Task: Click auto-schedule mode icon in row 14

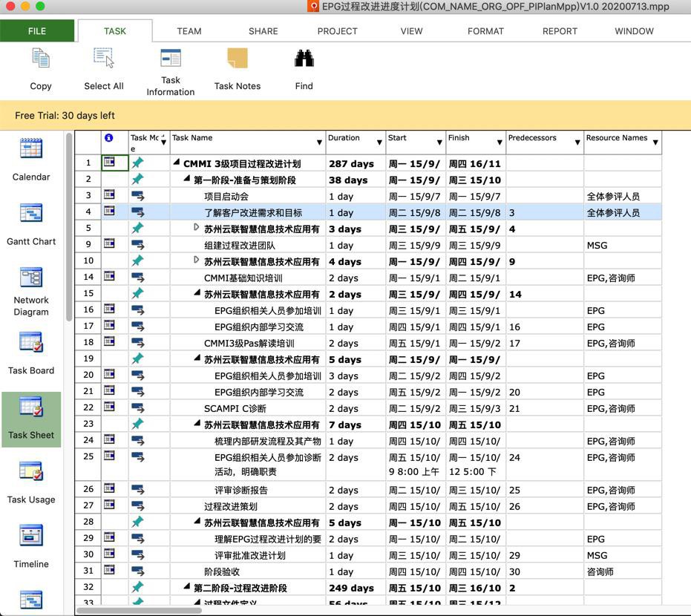Action: click(137, 278)
